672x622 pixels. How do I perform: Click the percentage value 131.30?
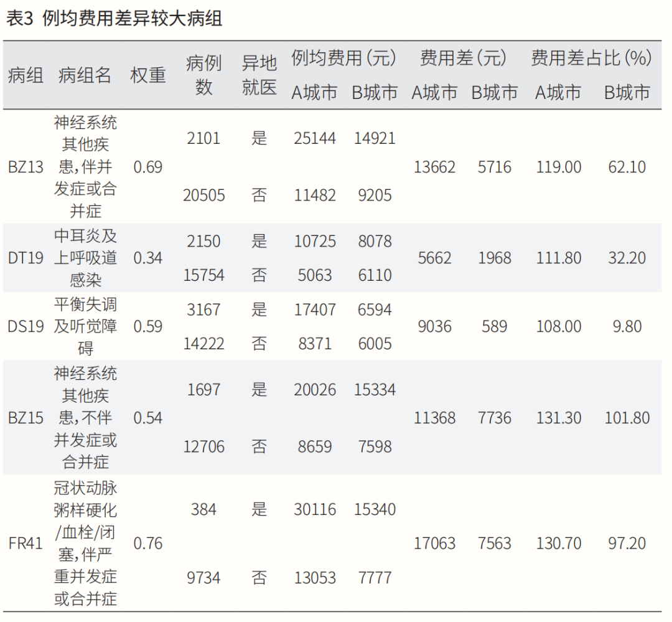[x=558, y=418]
